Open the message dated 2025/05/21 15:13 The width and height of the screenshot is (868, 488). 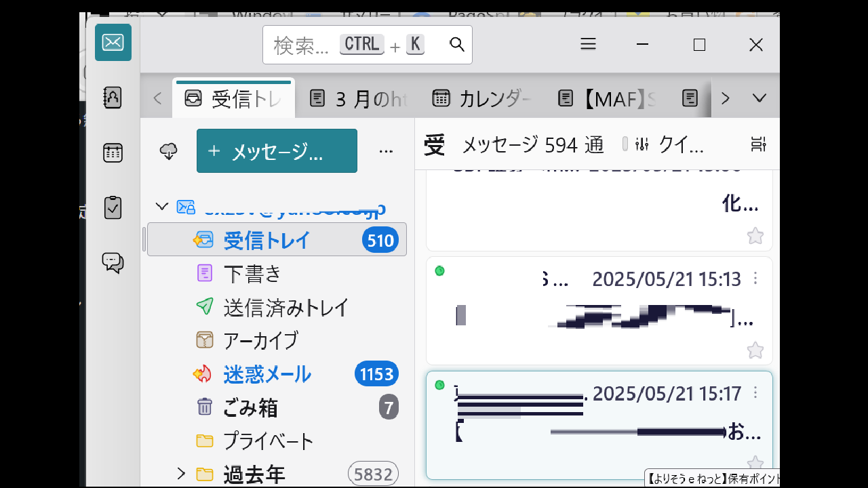coord(599,310)
